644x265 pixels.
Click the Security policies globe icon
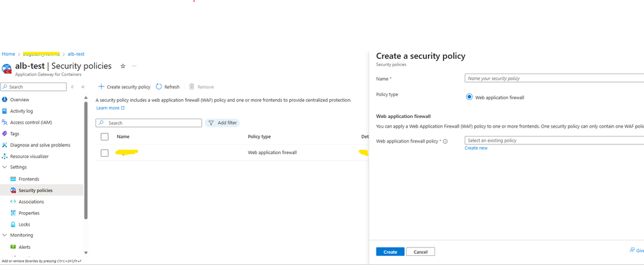[x=13, y=191]
